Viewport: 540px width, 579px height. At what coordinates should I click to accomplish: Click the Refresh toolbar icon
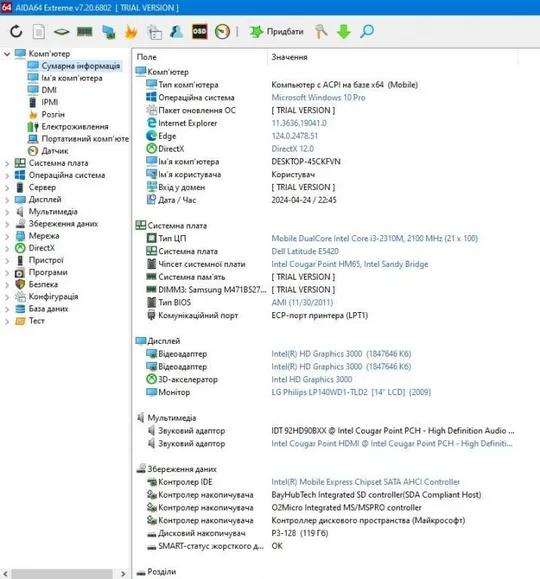coord(16,31)
